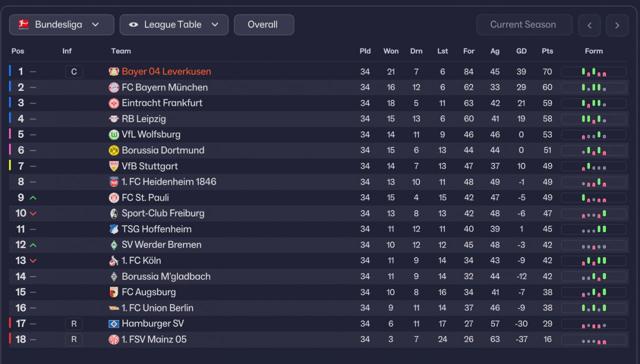
Task: Click the 1. FC Köln crest icon
Action: [114, 261]
